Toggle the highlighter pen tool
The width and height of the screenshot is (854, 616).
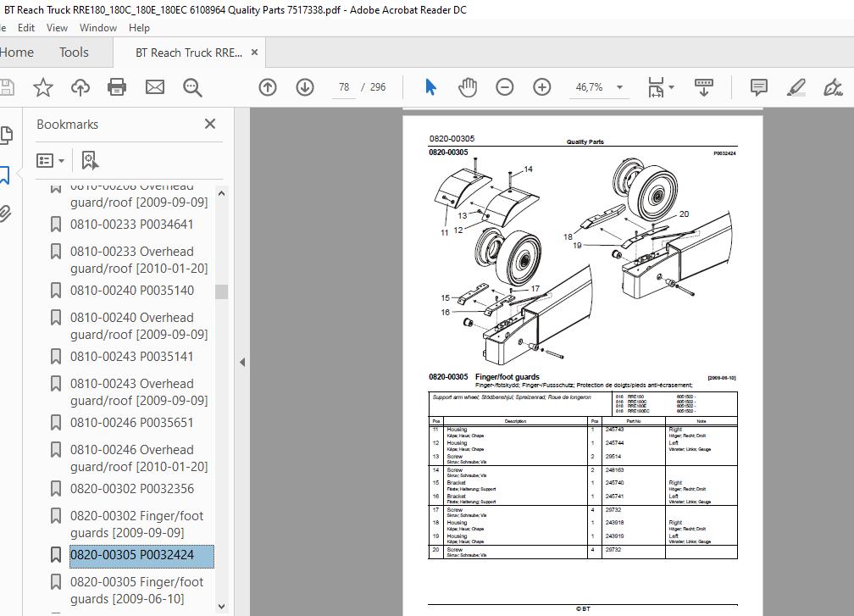click(x=796, y=87)
